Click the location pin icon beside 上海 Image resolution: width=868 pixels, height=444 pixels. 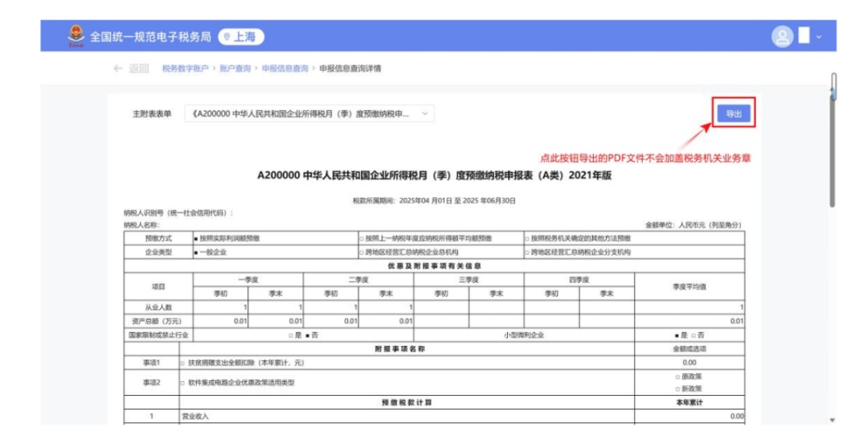point(227,37)
